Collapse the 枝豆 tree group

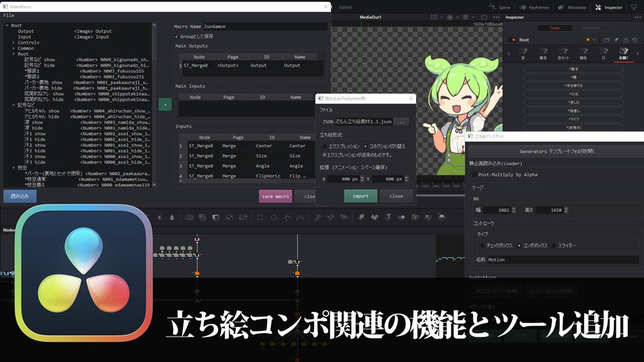click(x=13, y=168)
